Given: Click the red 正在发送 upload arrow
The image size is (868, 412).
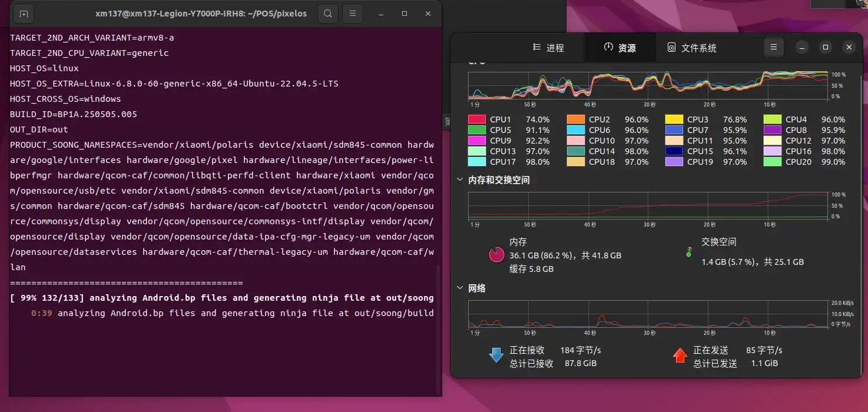Looking at the screenshot, I should (680, 355).
